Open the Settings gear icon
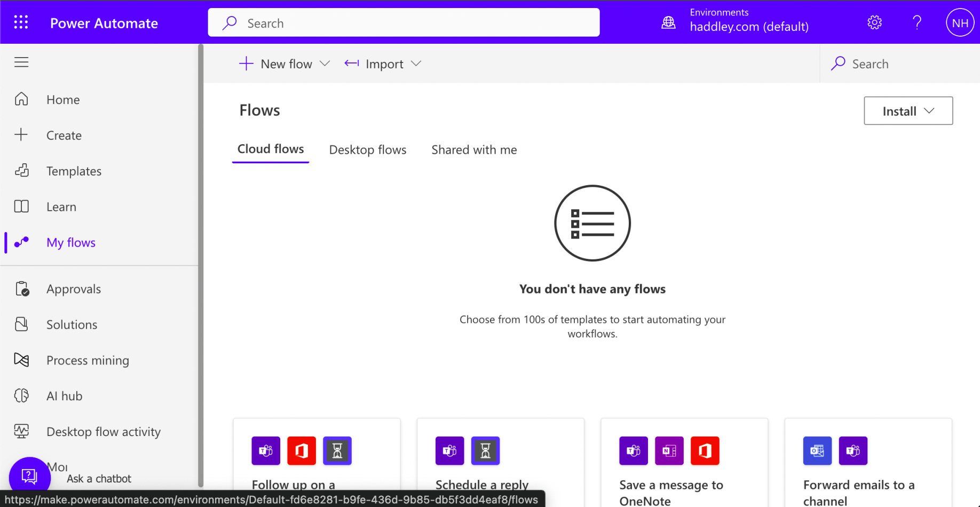This screenshot has width=980, height=507. pyautogui.click(x=874, y=22)
